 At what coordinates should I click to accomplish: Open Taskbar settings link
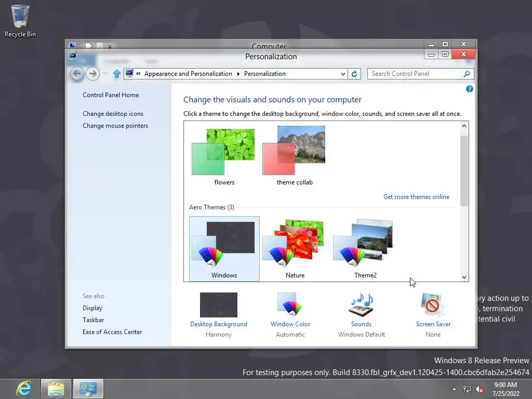tap(94, 320)
